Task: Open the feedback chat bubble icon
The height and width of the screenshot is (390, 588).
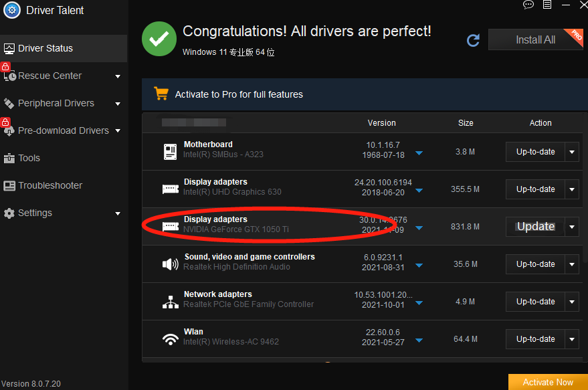Action: coord(528,5)
